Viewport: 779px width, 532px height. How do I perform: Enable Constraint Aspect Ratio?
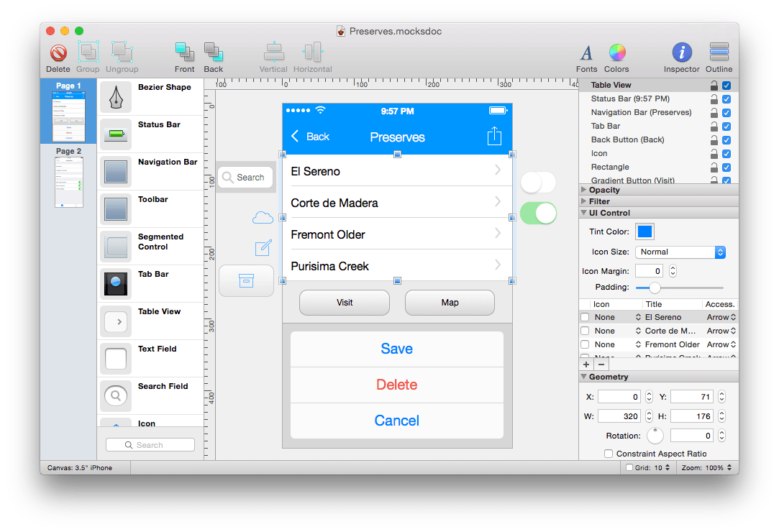[608, 454]
